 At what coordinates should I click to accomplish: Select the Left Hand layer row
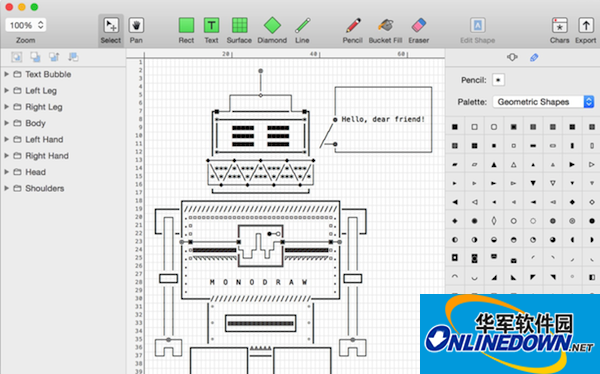[x=63, y=139]
